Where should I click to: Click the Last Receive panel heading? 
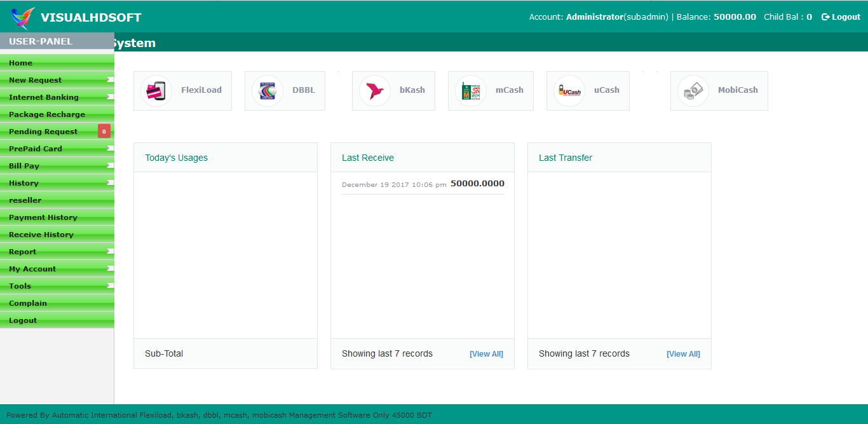click(368, 158)
